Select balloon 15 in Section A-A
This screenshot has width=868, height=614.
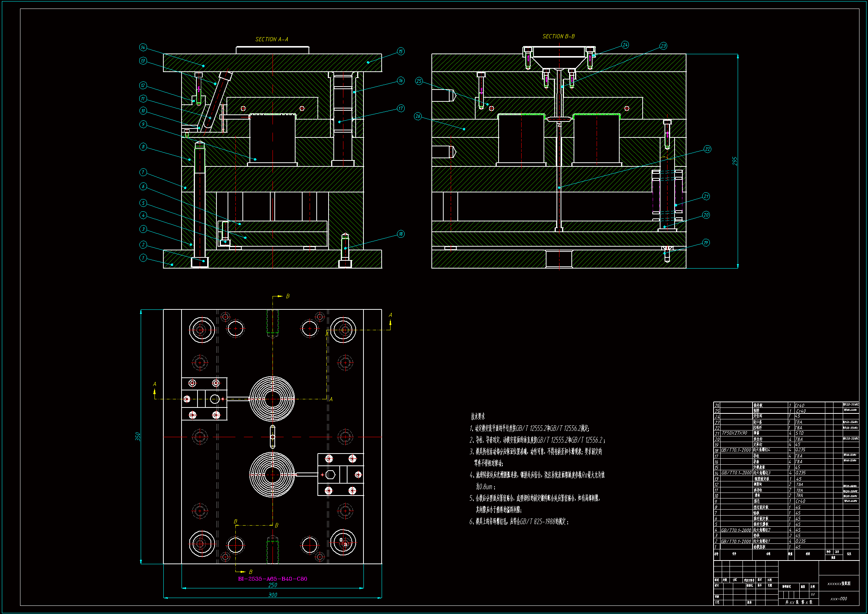pos(401,52)
